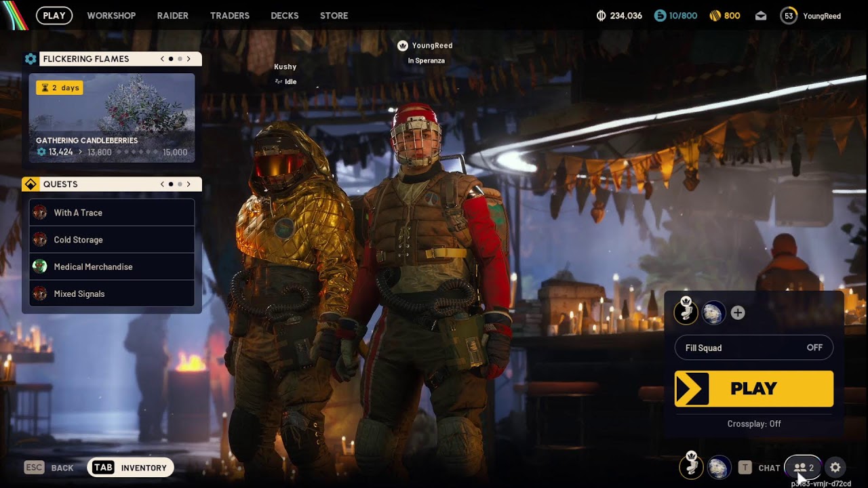Open the CHAT button

coord(759,468)
